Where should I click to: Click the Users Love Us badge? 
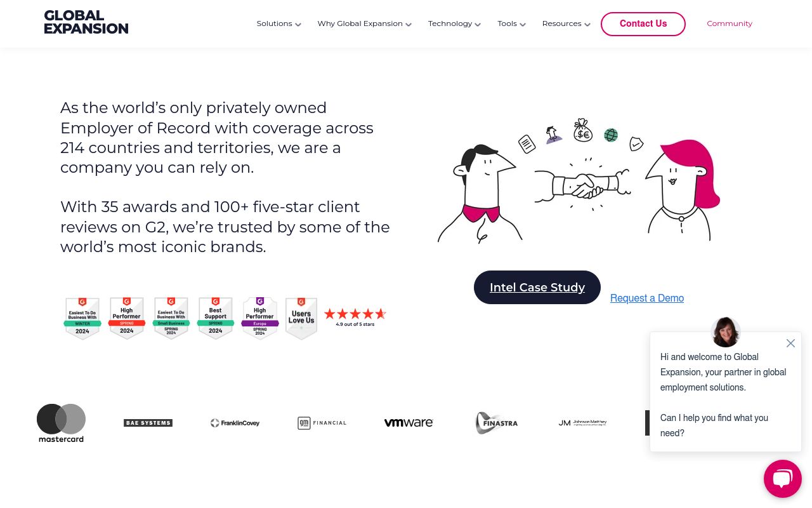301,318
